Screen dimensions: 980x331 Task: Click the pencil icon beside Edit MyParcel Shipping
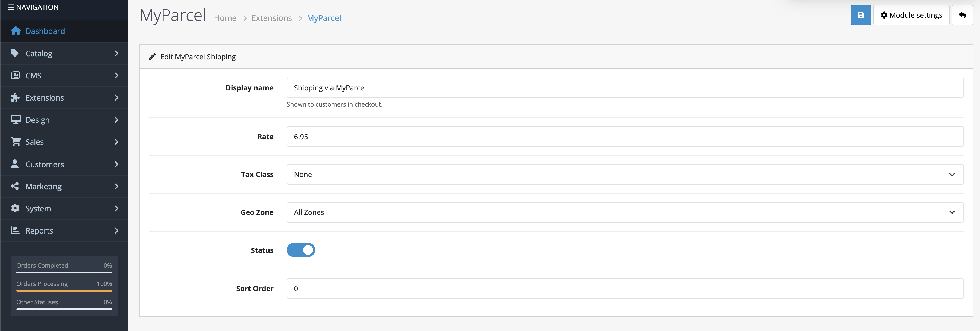(152, 57)
